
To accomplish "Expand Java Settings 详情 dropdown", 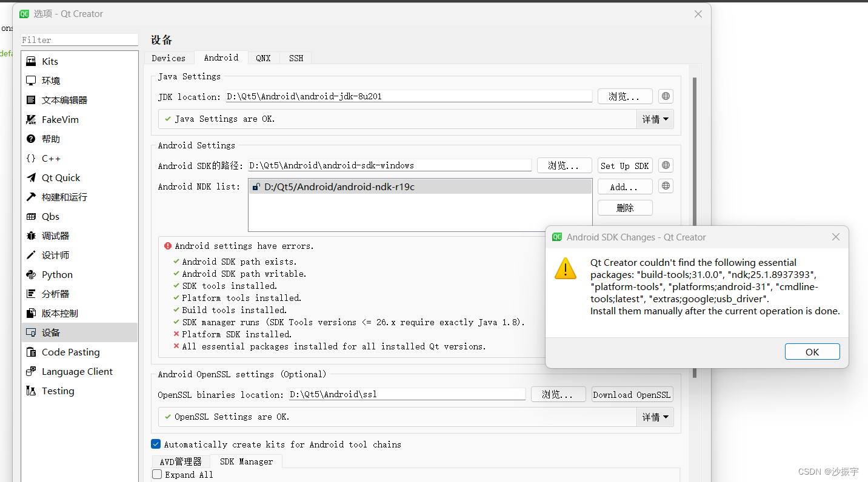I will pos(655,119).
